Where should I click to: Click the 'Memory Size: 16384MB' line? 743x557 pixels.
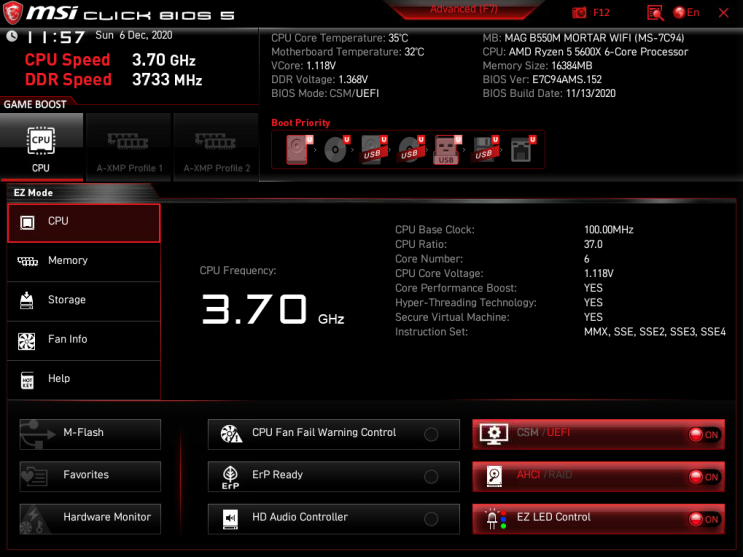(x=537, y=66)
